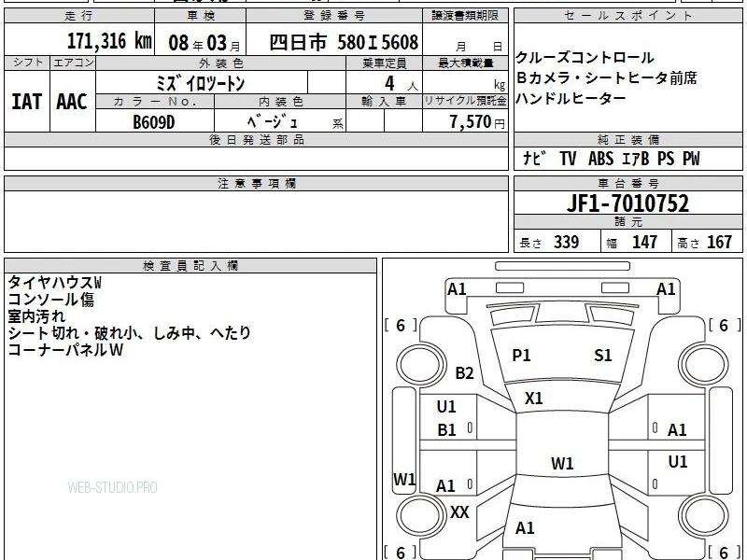Click the 走行 header cell
Viewport: 747px width, 560px height.
(x=79, y=16)
